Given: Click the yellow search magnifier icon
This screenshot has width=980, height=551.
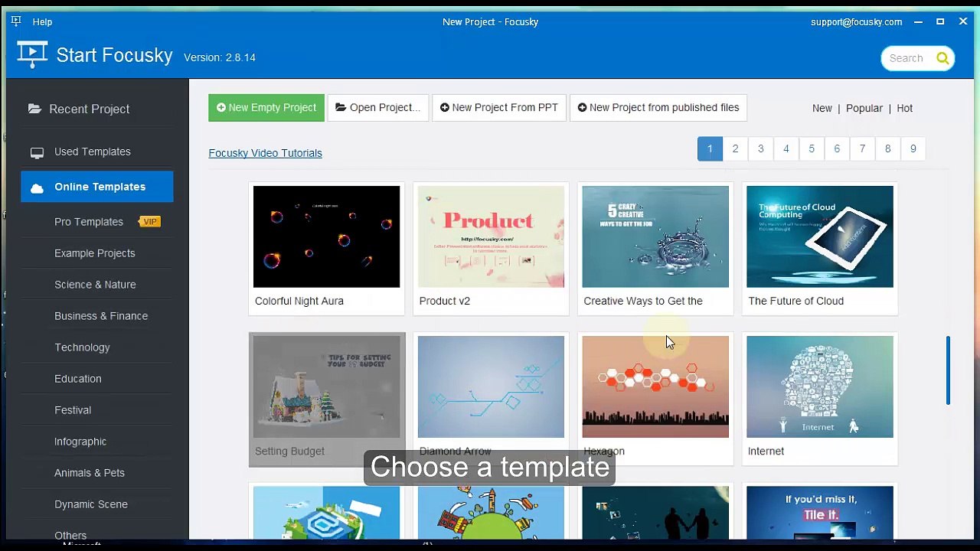Looking at the screenshot, I should [x=942, y=58].
